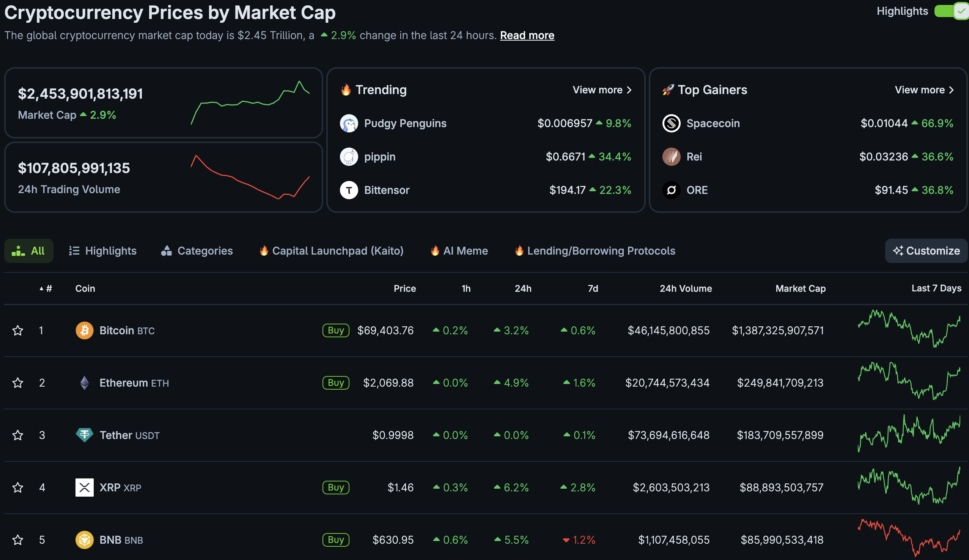Click the Spacecoin logo icon
Screen dimensions: 969x560
672,123
